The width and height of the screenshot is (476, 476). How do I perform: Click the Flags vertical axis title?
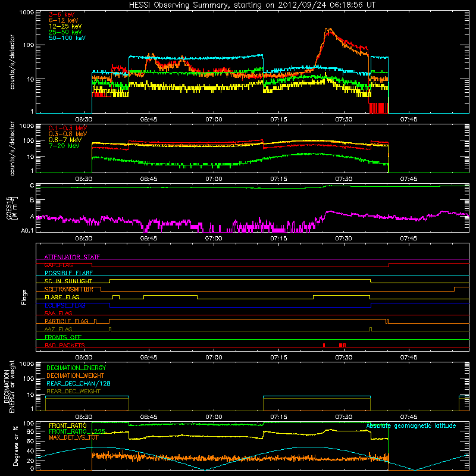point(24,297)
